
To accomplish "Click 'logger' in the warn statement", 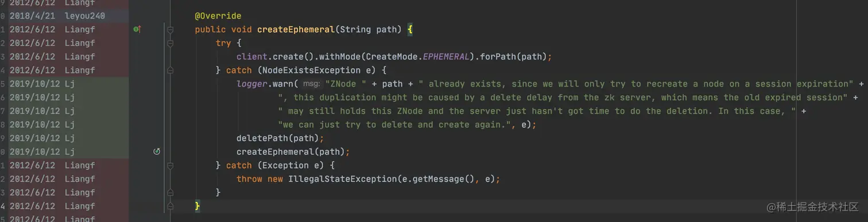I will 252,84.
